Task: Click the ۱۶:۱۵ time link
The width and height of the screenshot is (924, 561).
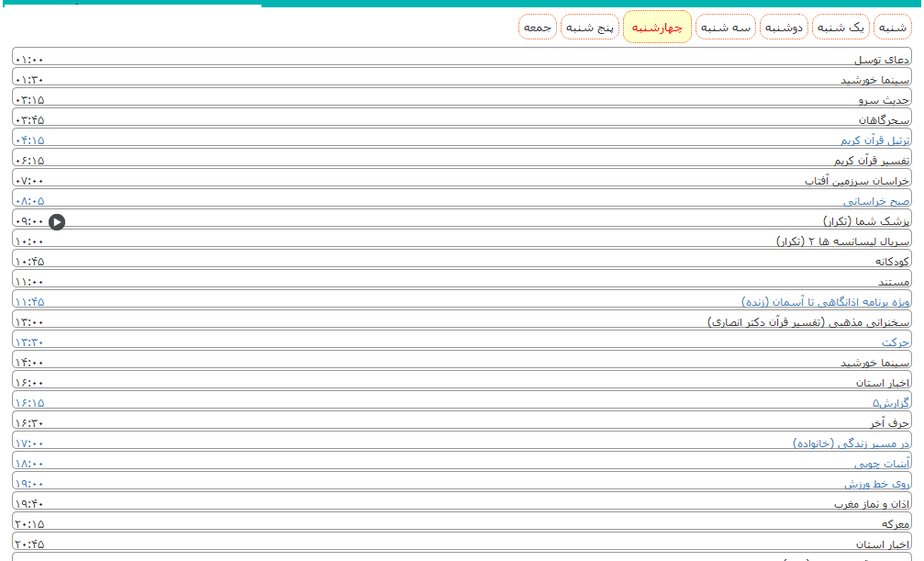Action: click(x=29, y=403)
